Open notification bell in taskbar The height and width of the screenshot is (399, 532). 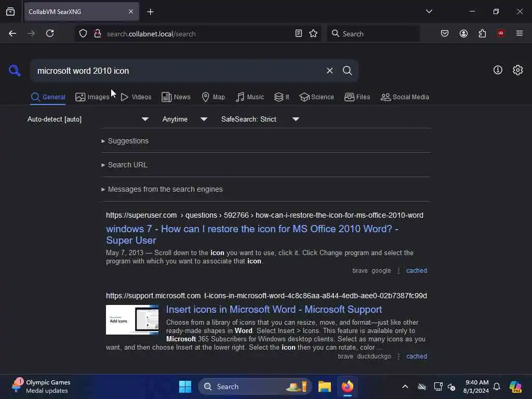coord(497,387)
